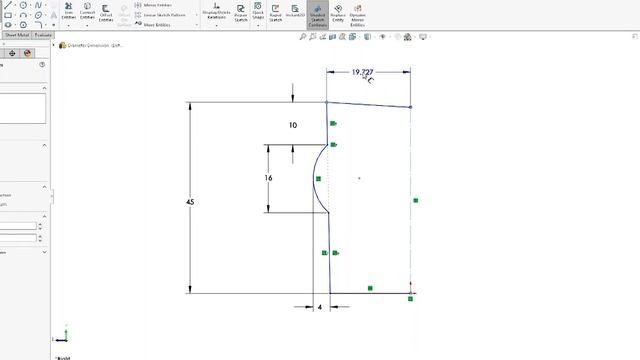Select the 4 horizontal dimension
Image resolution: width=640 pixels, height=360 pixels.
pyautogui.click(x=320, y=307)
